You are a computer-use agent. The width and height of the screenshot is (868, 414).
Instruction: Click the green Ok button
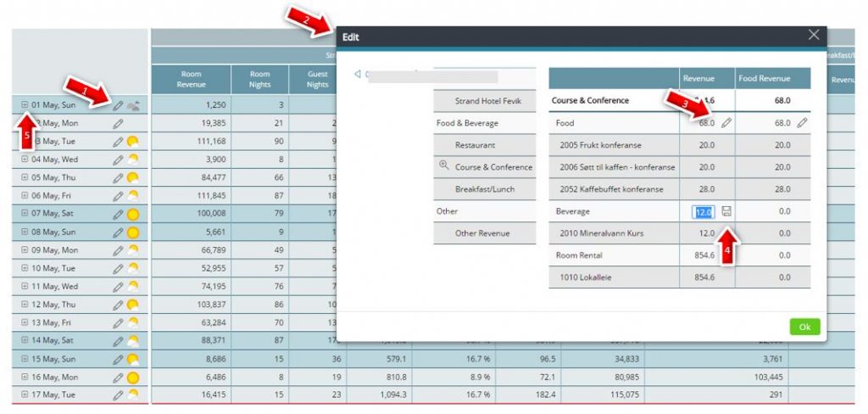(x=804, y=327)
